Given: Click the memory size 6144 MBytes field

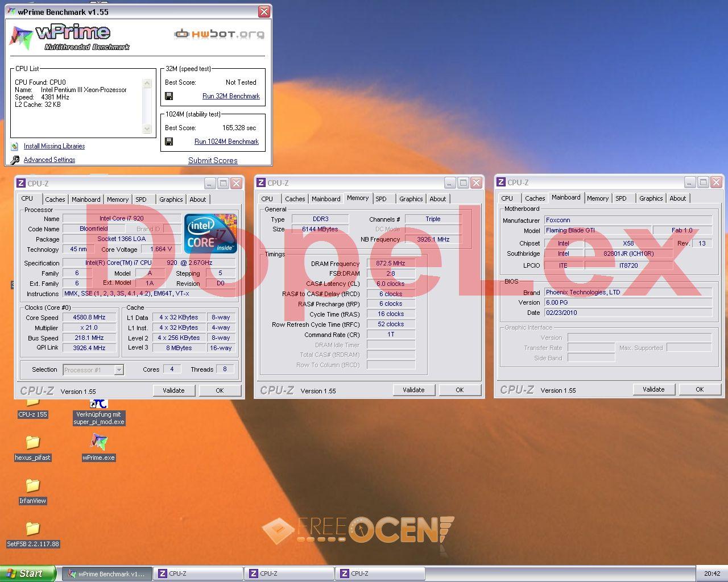Looking at the screenshot, I should [320, 229].
